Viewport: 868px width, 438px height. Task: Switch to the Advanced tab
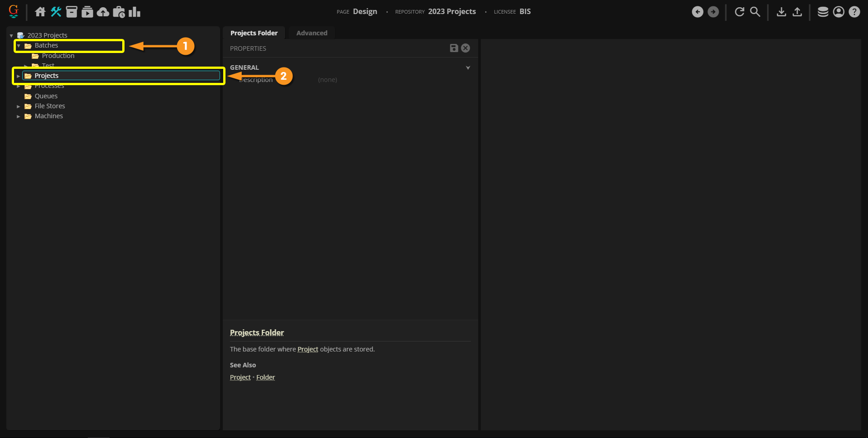312,33
